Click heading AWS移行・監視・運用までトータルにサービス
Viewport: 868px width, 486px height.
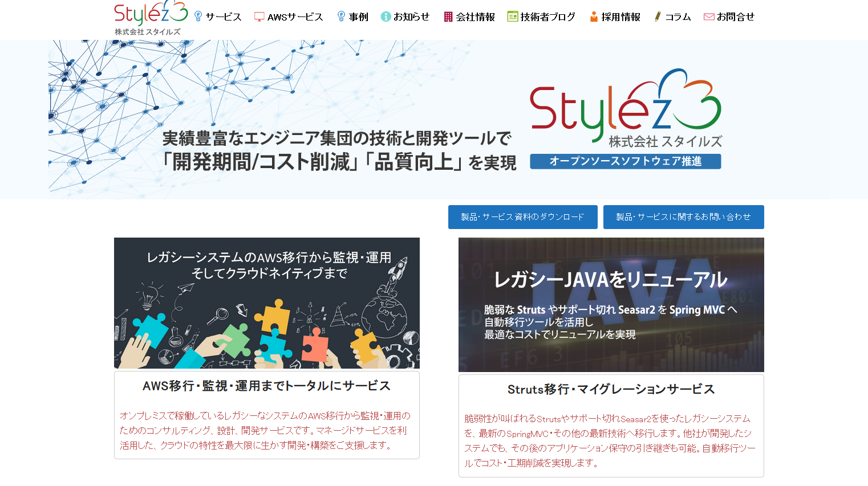click(x=267, y=386)
